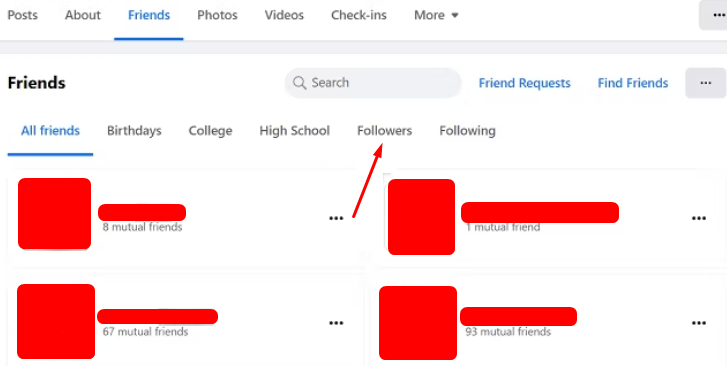This screenshot has width=727, height=384.
Task: Expand the More dropdown in profile navigation
Action: click(x=436, y=15)
